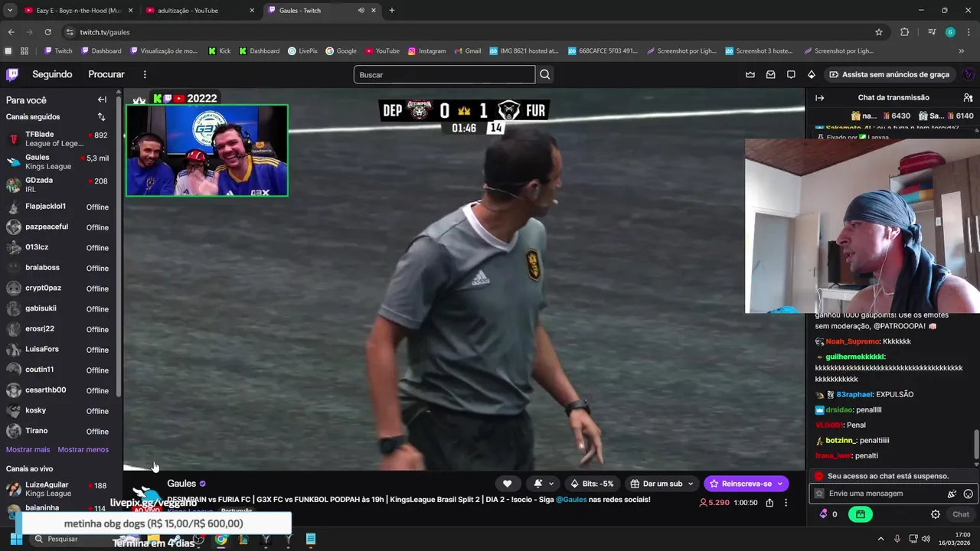This screenshot has width=980, height=551.
Task: Open the Get Bits diamond icon
Action: (x=812, y=74)
